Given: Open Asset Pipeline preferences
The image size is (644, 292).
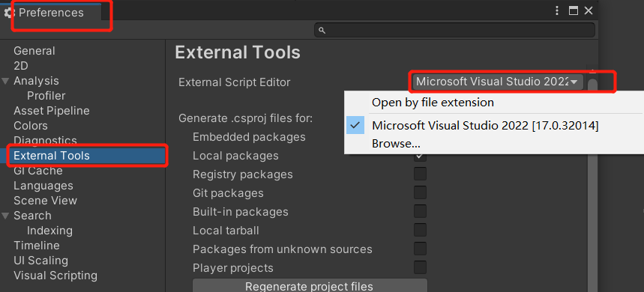Looking at the screenshot, I should coord(51,111).
